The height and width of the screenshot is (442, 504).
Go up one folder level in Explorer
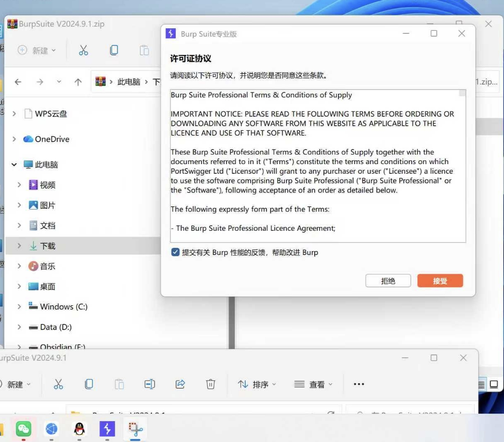coord(78,82)
